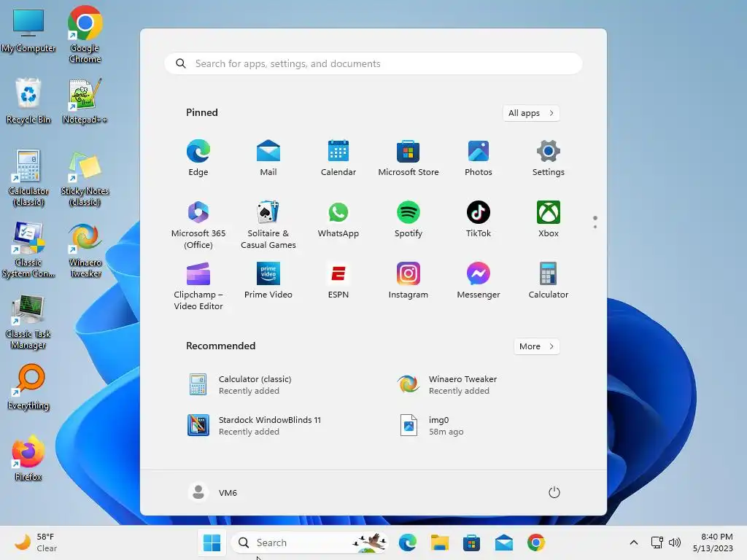Open the clock showing 8:40 PM
This screenshot has width=747, height=560.
(x=713, y=542)
